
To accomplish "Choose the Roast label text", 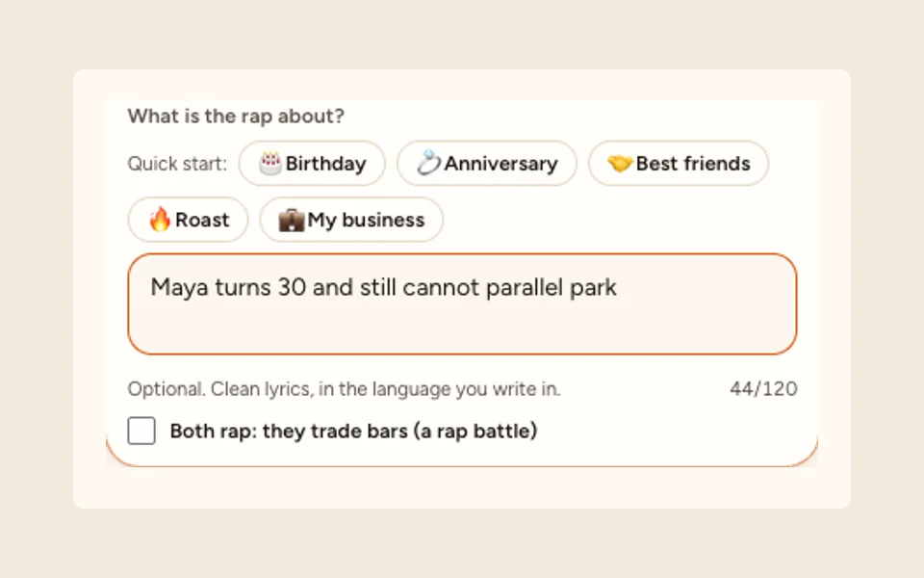I will (202, 220).
